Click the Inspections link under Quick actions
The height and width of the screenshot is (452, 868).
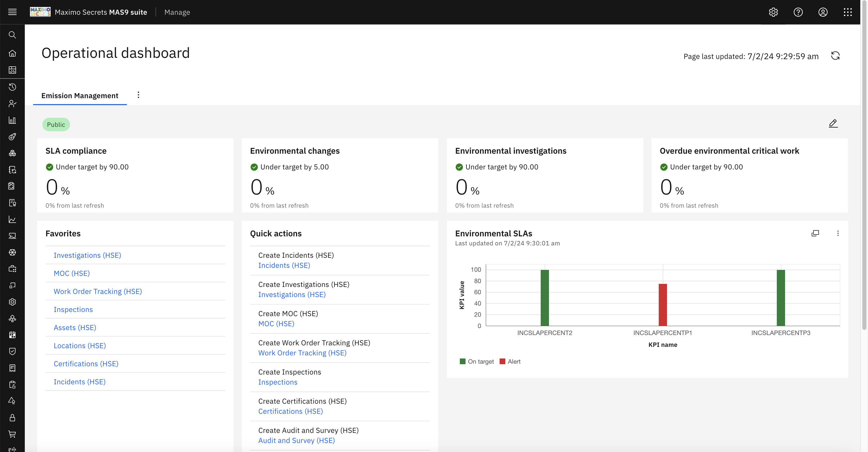coord(278,382)
